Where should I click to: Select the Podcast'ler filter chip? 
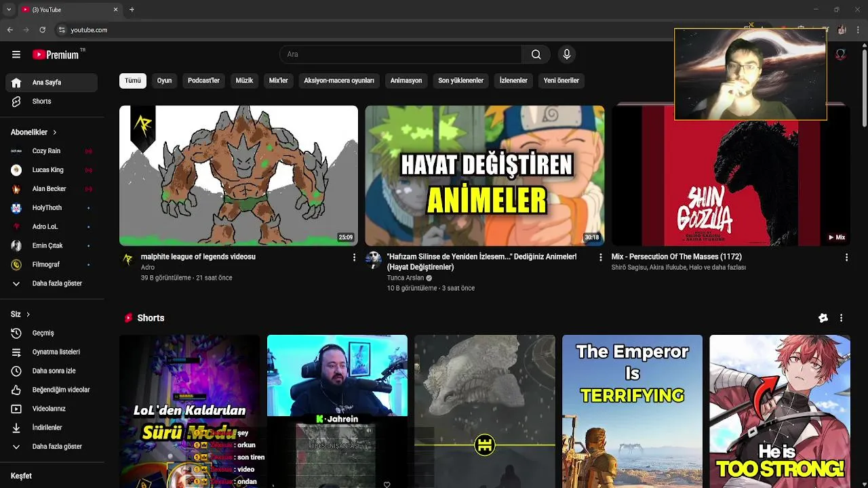tap(203, 81)
